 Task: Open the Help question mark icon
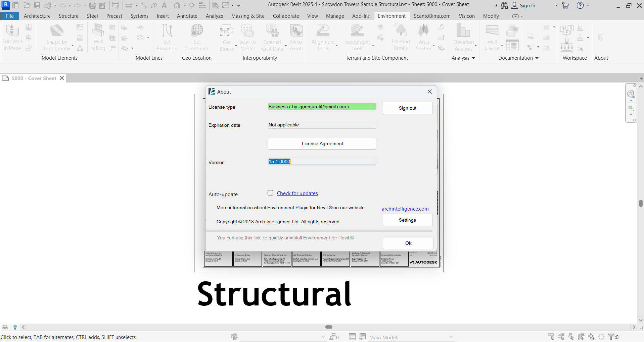pos(580,5)
